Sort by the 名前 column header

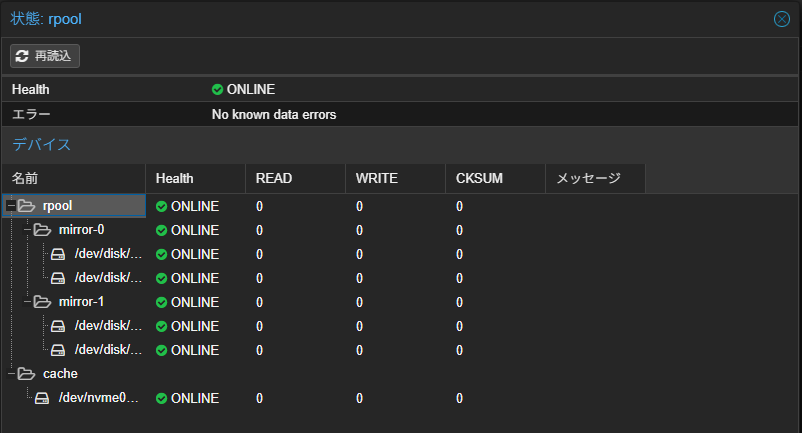coord(74,178)
